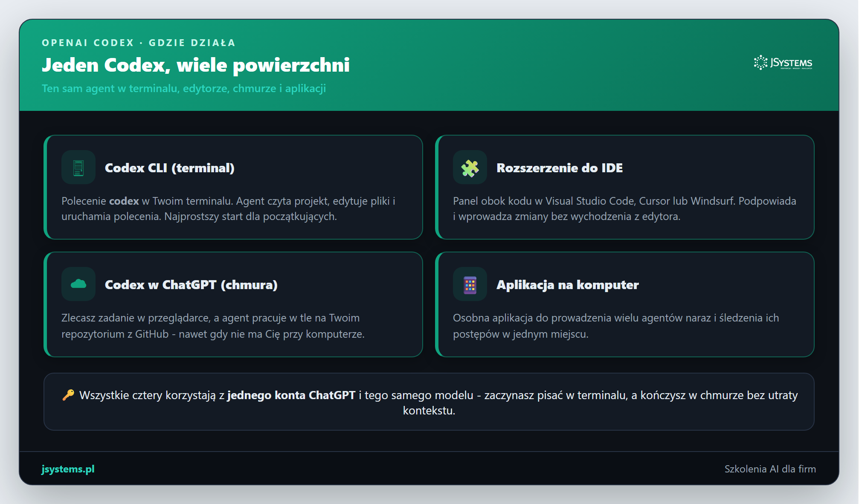Click the description starting 'Zlecasz zadanie w przeglądarce'
The height and width of the screenshot is (504, 859).
click(213, 326)
